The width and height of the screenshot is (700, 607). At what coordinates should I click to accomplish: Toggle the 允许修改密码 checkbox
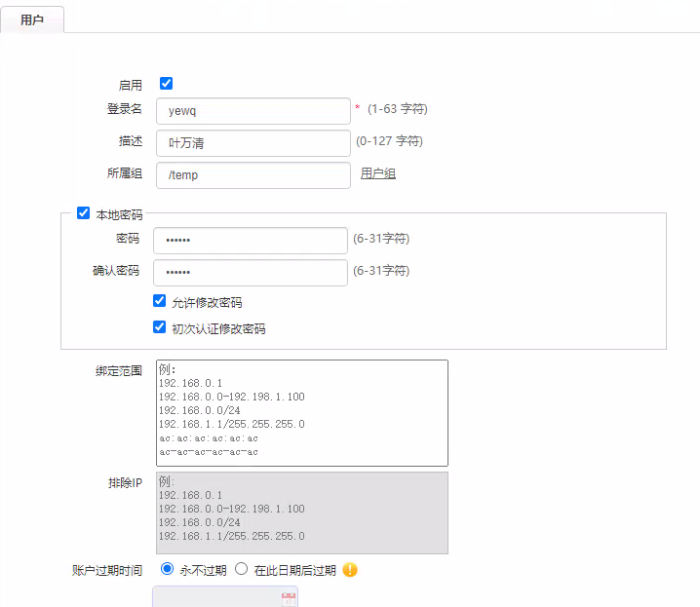[x=160, y=302]
